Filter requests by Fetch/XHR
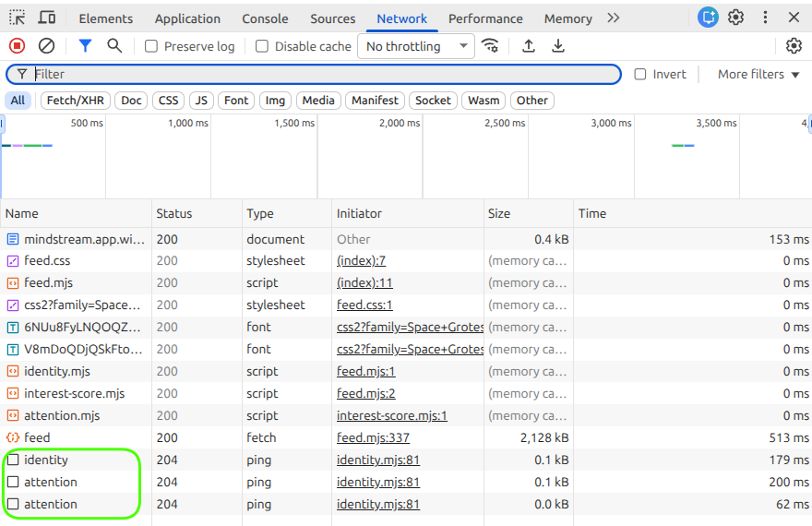The height and width of the screenshot is (526, 812). tap(76, 101)
